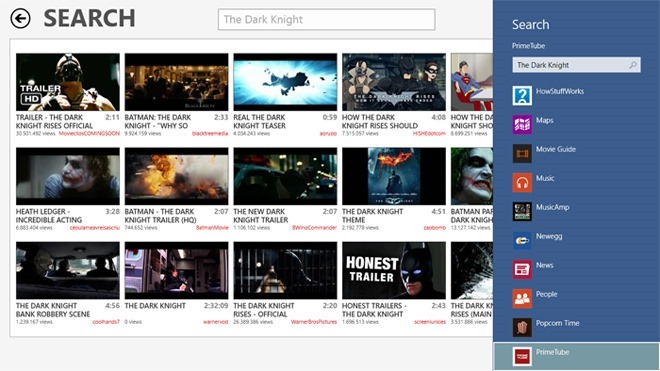Click the "Heath Ledger - Incredible Acting" title text
The width and height of the screenshot is (660, 371).
tap(49, 216)
